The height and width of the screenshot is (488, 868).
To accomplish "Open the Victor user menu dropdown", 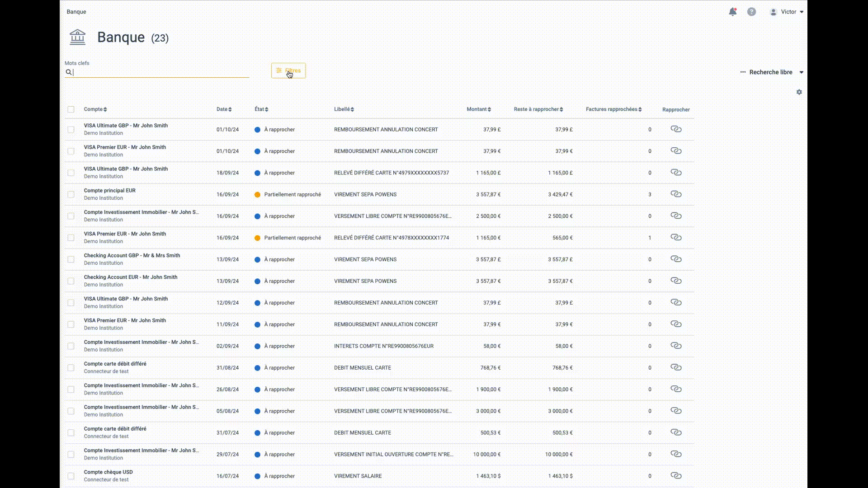I will click(x=789, y=12).
